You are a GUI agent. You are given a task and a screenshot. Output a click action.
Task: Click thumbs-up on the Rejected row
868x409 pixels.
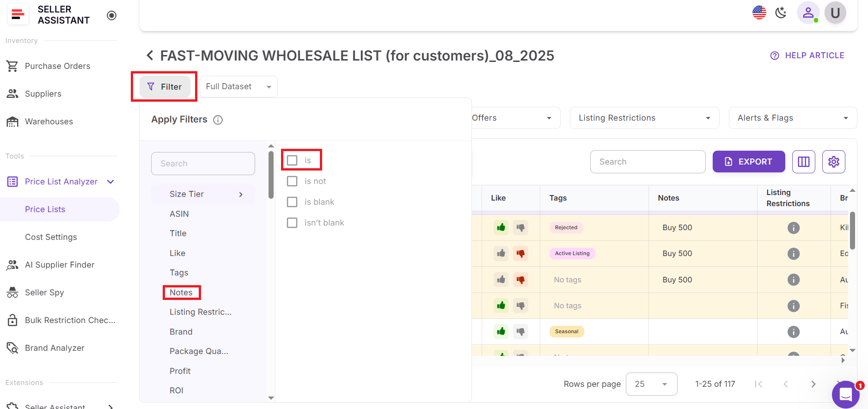(501, 227)
